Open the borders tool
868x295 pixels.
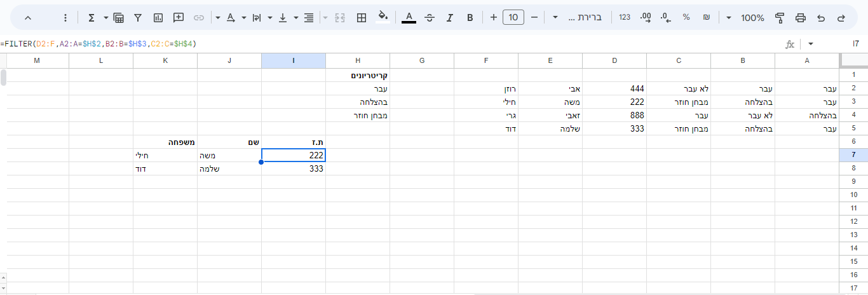tap(362, 18)
